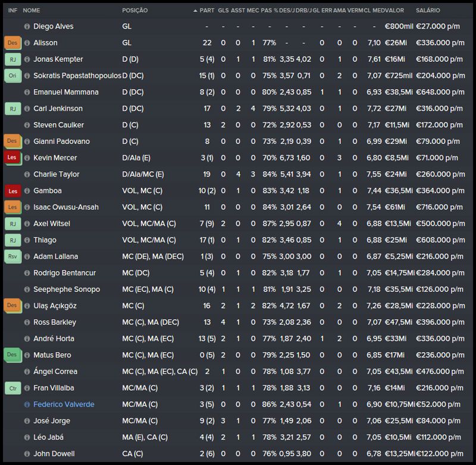
Task: Click the 'Rsv' badge next to Adam Lallana
Action: click(12, 256)
